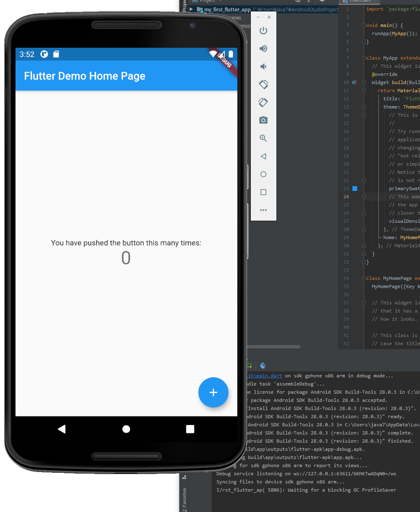420x512 pixels.
Task: Click the battery icon in phone status bar
Action: 231,54
